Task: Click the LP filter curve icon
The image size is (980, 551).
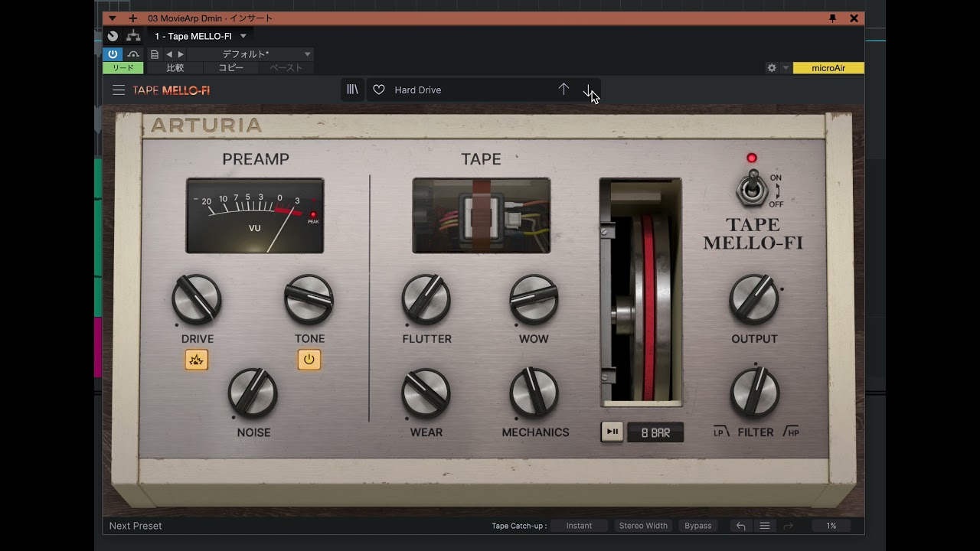Action: (721, 432)
